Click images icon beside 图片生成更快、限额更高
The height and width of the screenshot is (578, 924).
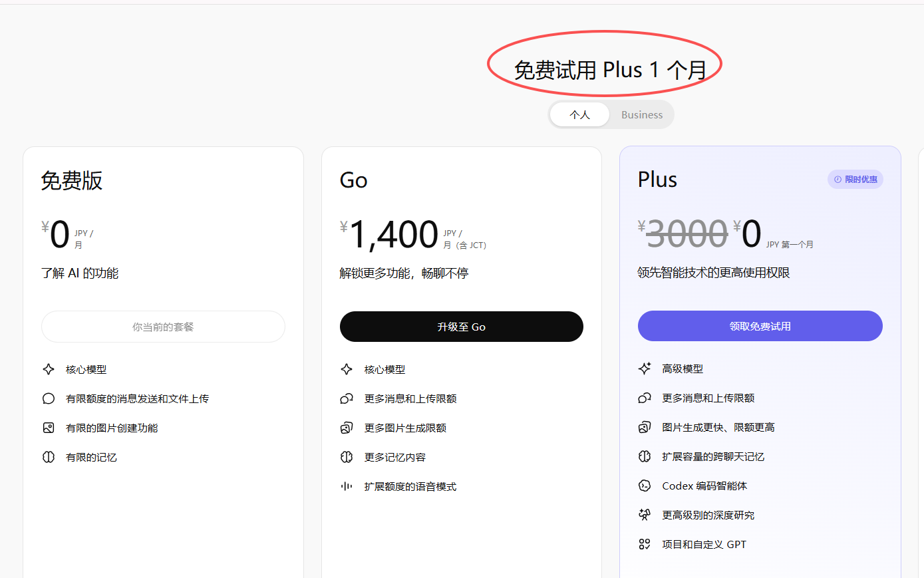point(645,427)
